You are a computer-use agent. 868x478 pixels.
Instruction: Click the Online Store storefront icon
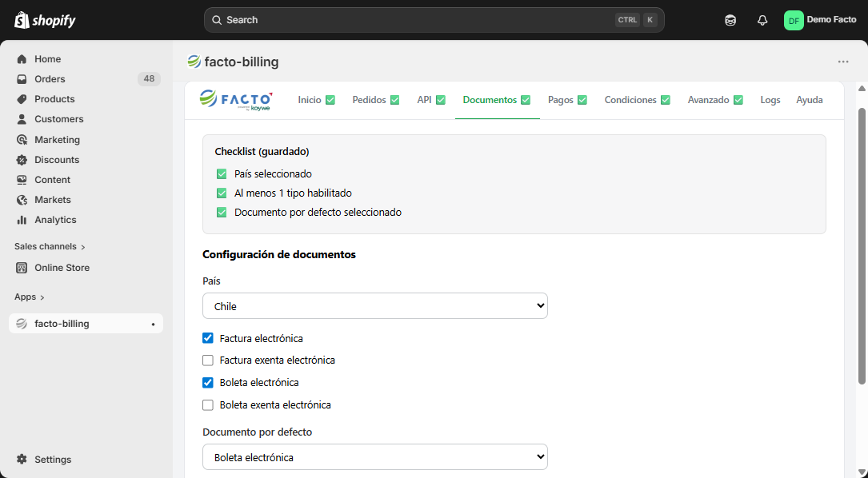[x=22, y=268]
